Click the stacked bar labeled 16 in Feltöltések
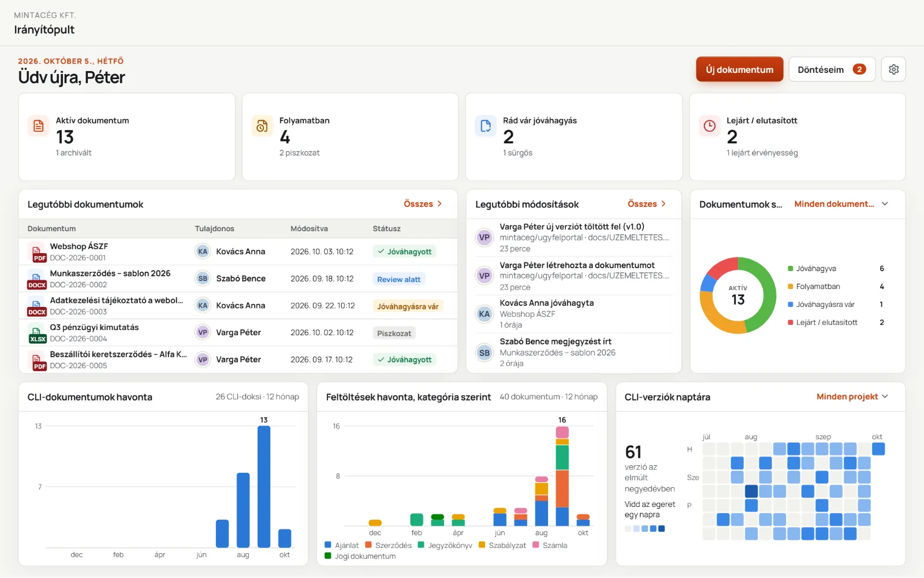The width and height of the screenshot is (924, 578). [562, 476]
